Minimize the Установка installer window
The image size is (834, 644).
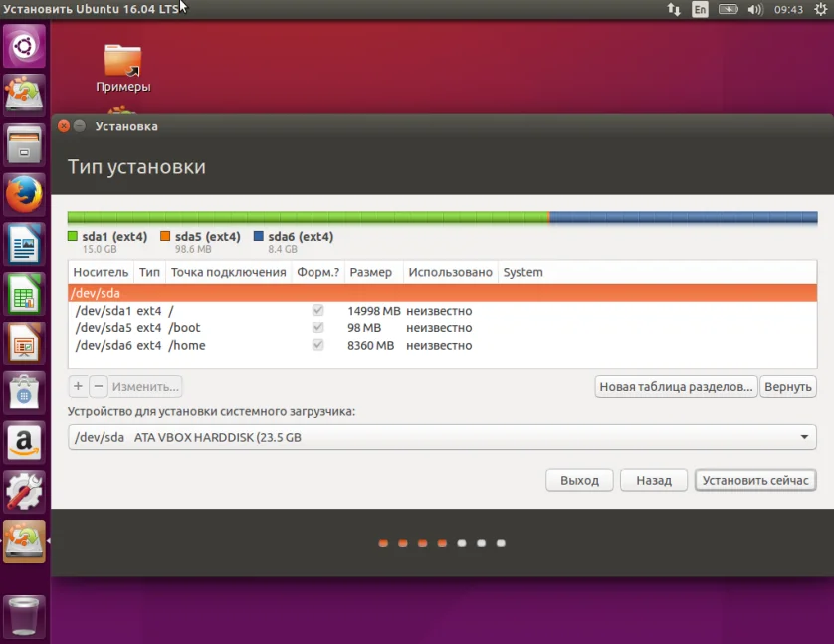pos(80,126)
